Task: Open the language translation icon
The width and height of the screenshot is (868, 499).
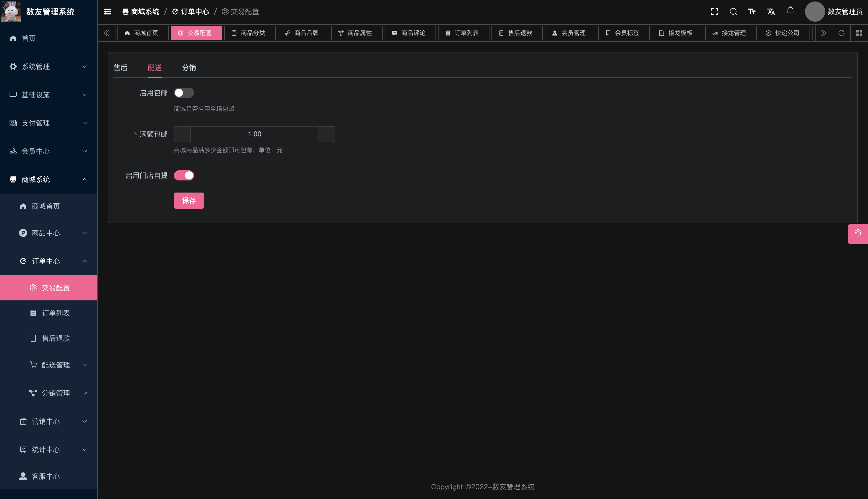Action: click(771, 12)
